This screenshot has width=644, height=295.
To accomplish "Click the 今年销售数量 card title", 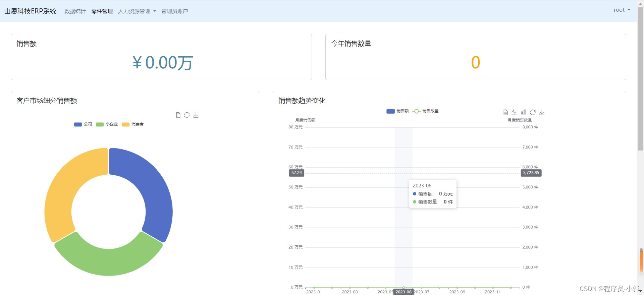I will coord(351,44).
